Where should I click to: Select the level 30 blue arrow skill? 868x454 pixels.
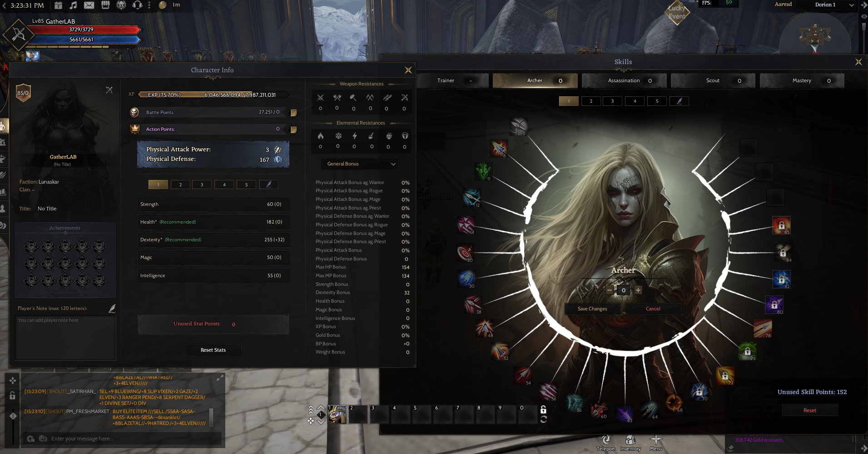coord(466,279)
